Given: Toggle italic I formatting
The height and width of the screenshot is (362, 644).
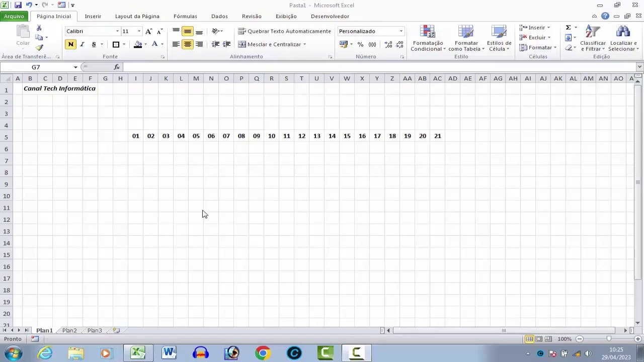Looking at the screenshot, I should [x=82, y=44].
